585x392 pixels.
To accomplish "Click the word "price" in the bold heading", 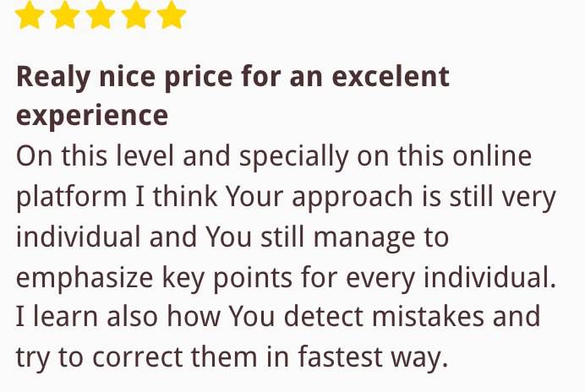I will [199, 78].
